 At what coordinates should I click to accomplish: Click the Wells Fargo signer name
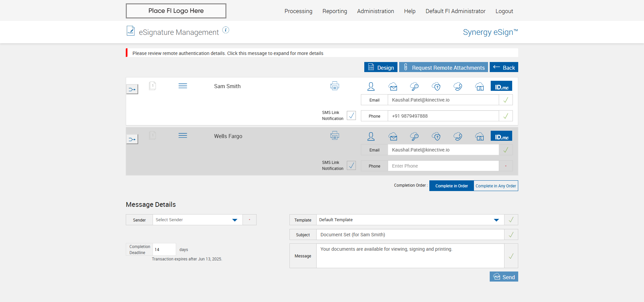[x=228, y=136]
